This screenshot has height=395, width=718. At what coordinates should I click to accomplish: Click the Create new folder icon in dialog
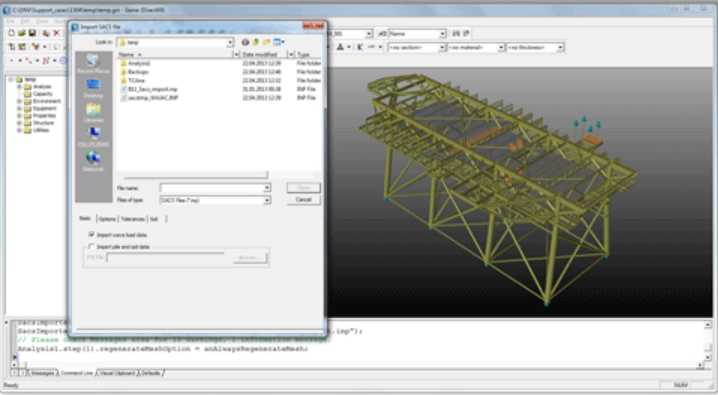(266, 42)
